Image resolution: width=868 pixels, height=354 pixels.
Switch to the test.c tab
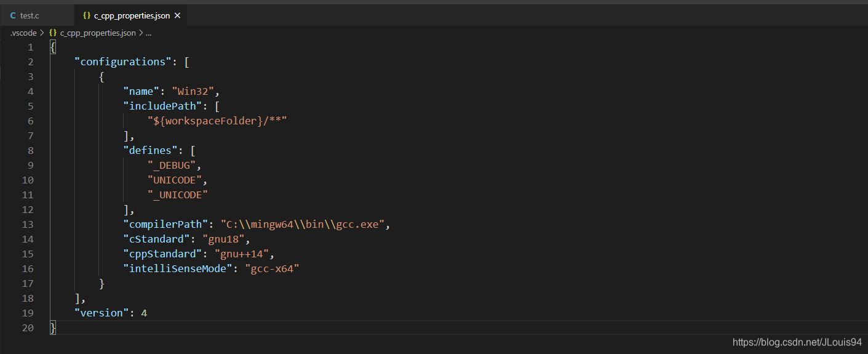point(36,15)
